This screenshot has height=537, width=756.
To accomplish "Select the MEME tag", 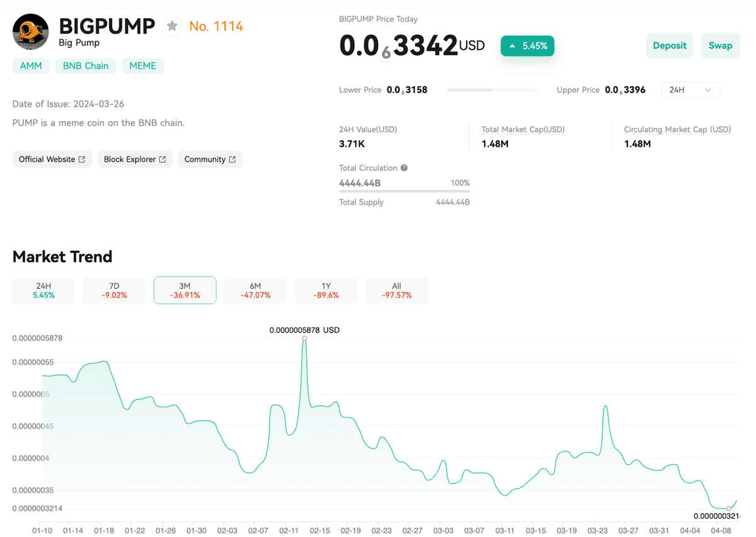I will click(x=142, y=66).
